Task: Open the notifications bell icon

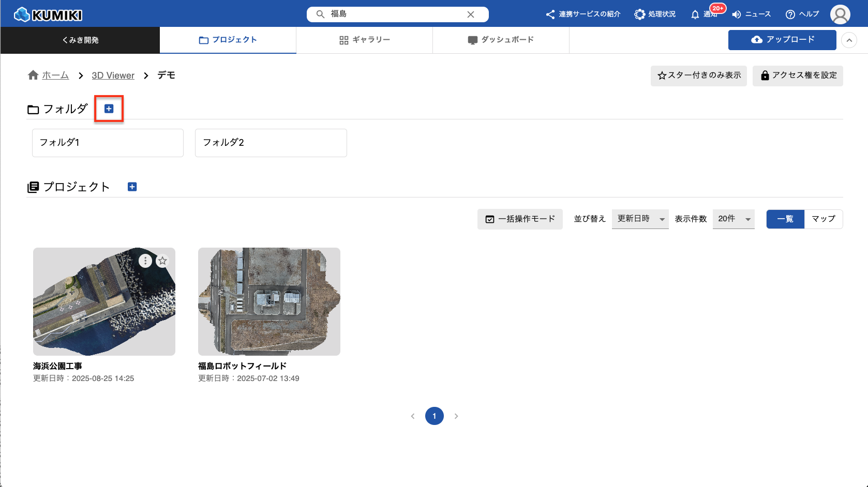Action: tap(695, 14)
